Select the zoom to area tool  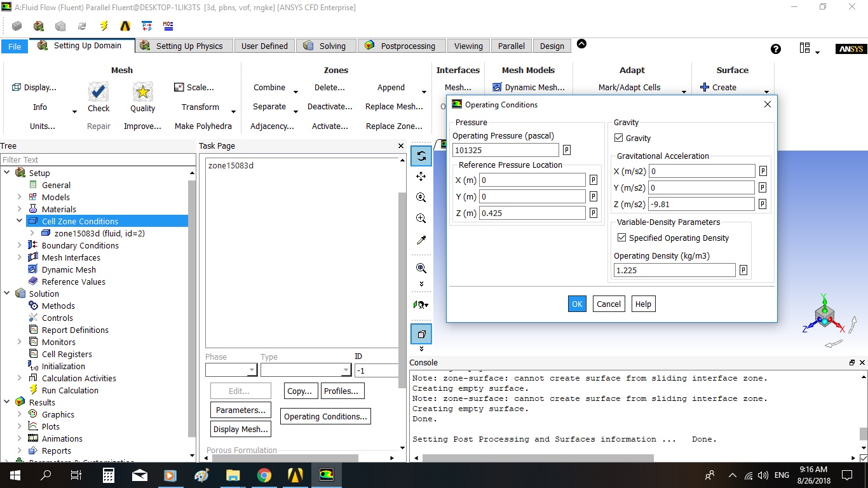click(421, 219)
